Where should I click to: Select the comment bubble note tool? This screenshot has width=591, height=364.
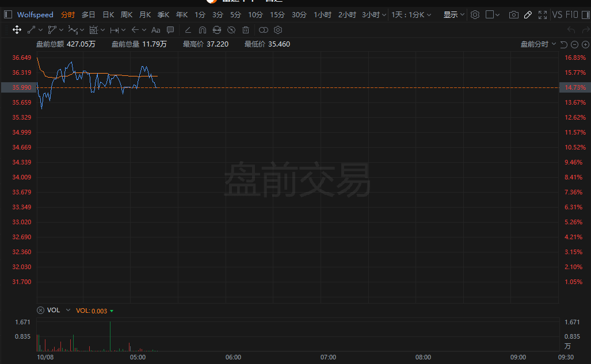point(170,30)
